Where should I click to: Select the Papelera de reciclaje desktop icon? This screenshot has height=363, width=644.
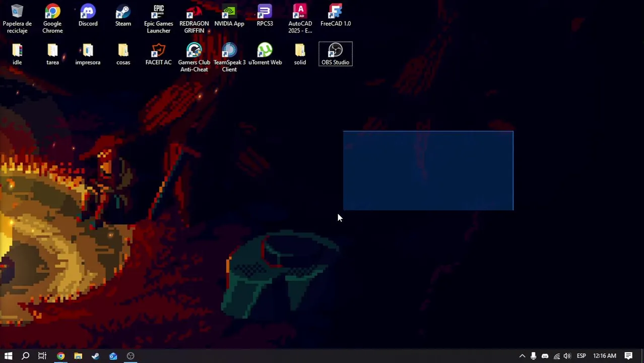[x=17, y=19]
